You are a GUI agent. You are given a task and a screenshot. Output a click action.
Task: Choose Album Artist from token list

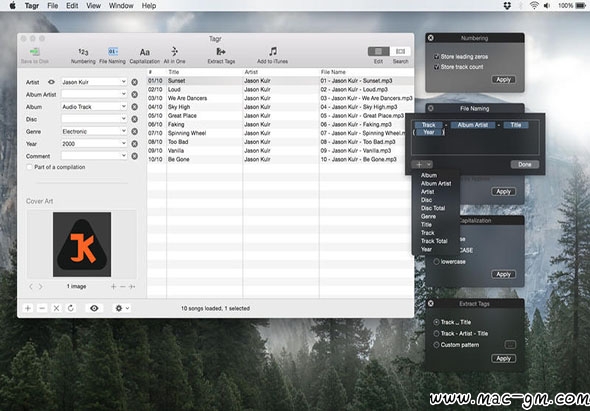click(436, 184)
